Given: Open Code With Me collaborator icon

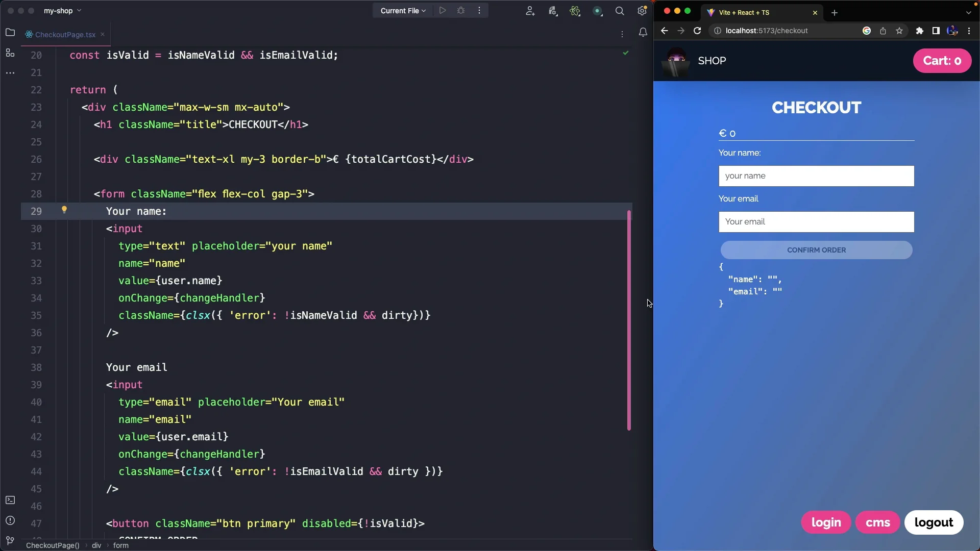Looking at the screenshot, I should pyautogui.click(x=530, y=10).
